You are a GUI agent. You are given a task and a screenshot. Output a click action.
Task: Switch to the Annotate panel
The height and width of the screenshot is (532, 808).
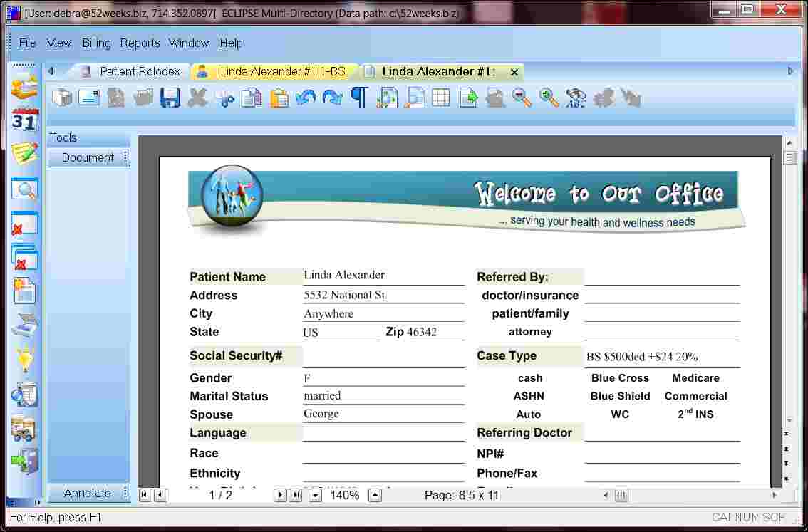tap(88, 493)
